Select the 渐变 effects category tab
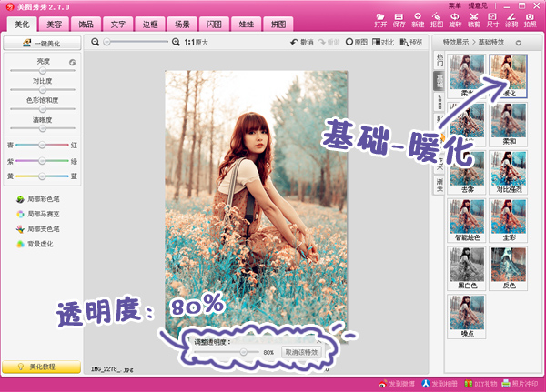The image size is (546, 392). pos(440,186)
